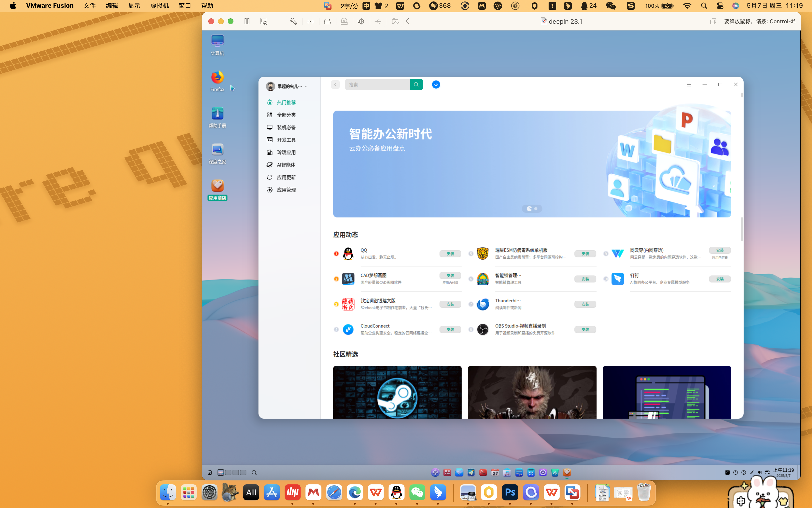Open the blue download manager icon

(x=436, y=85)
